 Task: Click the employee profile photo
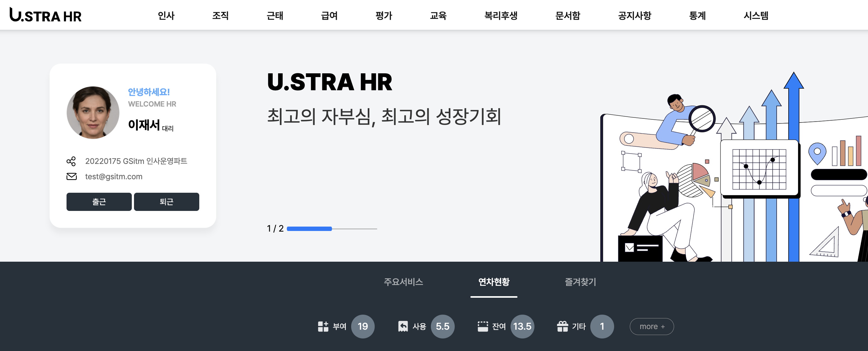pyautogui.click(x=93, y=113)
